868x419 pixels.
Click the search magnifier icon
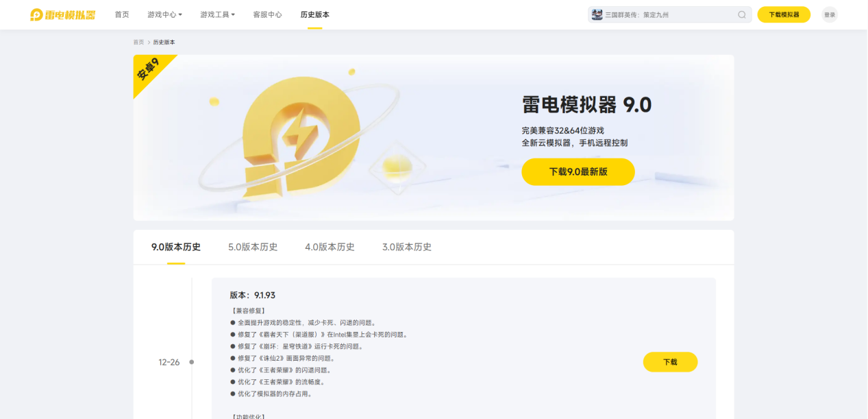click(742, 14)
